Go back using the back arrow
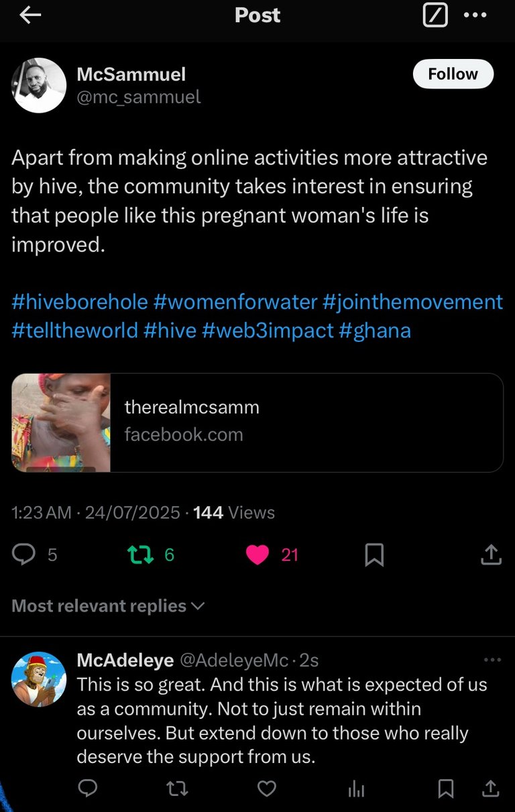Viewport: 515px width, 812px height. click(31, 15)
